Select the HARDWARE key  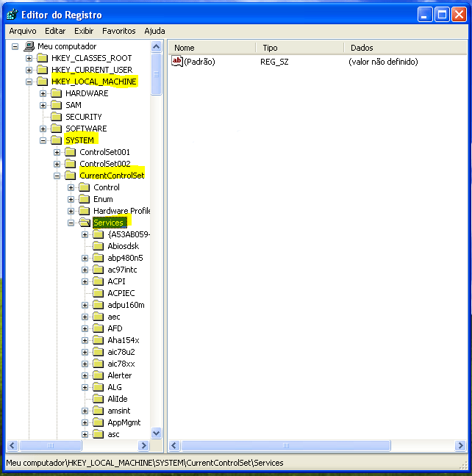[86, 93]
